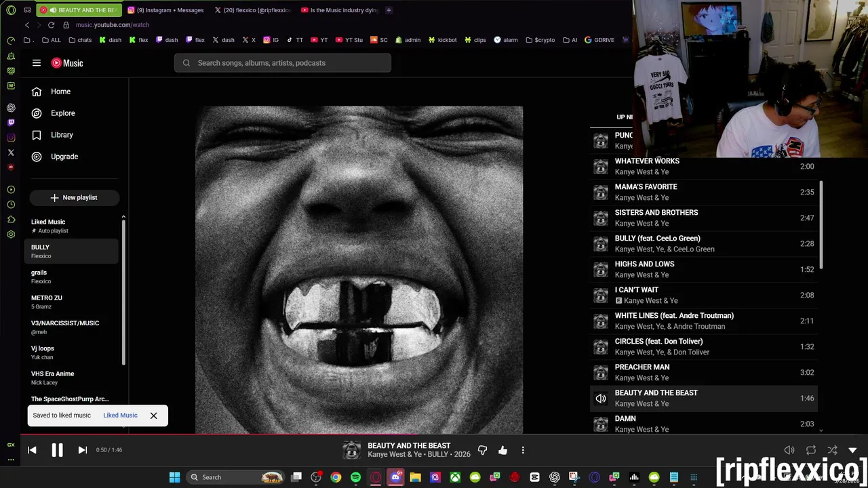The image size is (868, 488).
Task: Click the MAMA'S FAVORITE queue thumbnail
Action: point(601,192)
